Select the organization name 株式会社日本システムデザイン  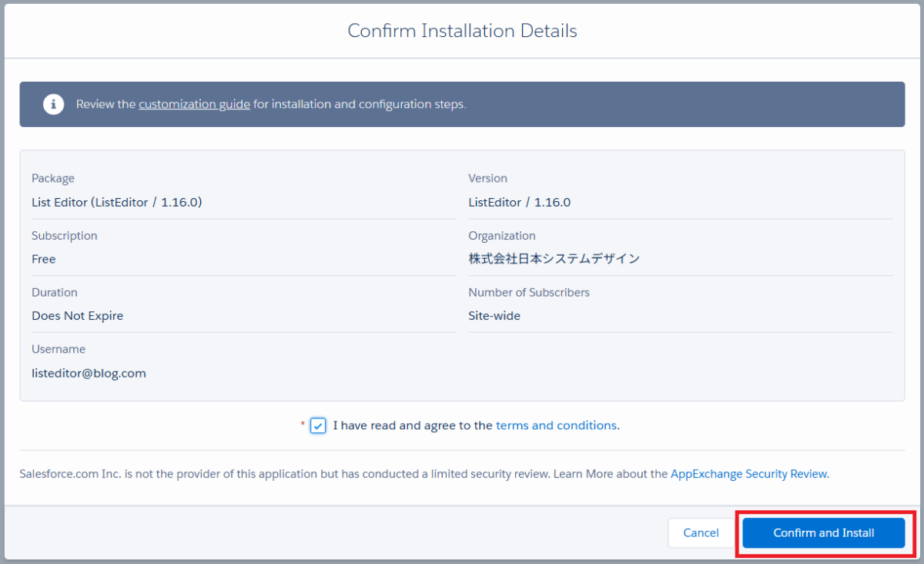pyautogui.click(x=554, y=259)
